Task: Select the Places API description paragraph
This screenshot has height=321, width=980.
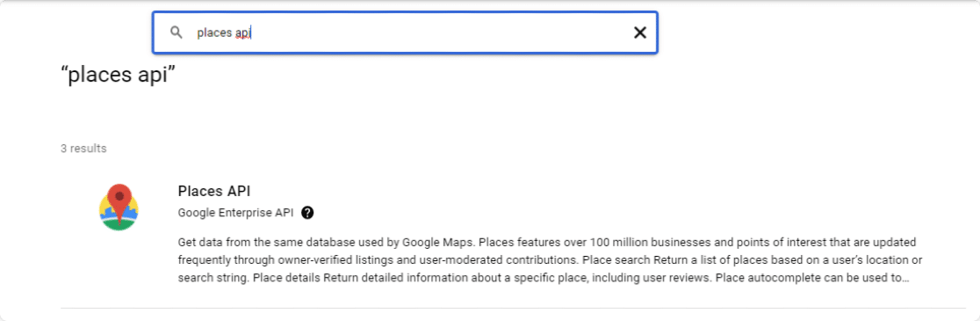Action: click(550, 259)
